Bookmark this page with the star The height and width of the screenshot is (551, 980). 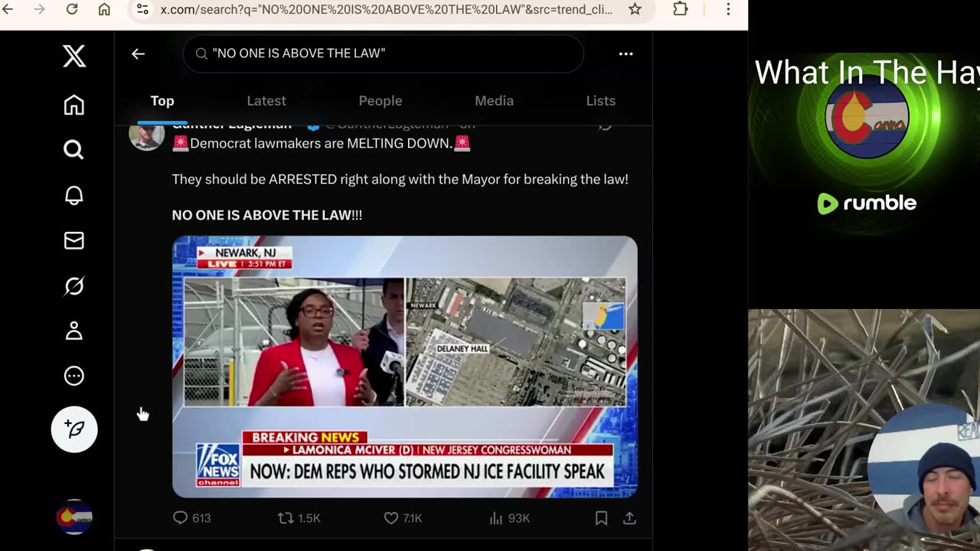(635, 9)
